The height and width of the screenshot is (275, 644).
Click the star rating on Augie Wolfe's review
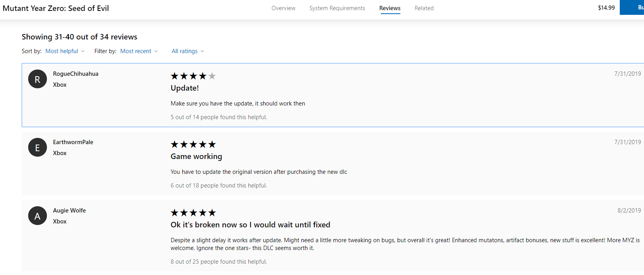tap(193, 213)
